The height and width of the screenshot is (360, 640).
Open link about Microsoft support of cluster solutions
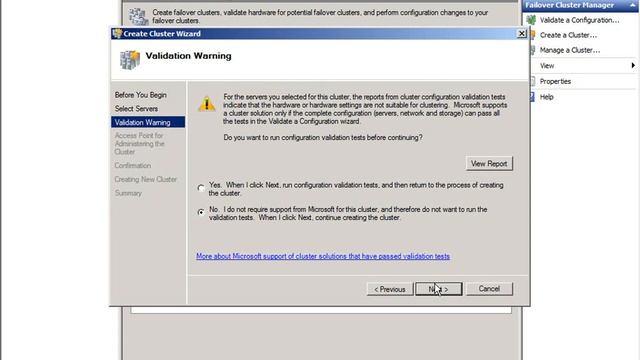coord(323,256)
